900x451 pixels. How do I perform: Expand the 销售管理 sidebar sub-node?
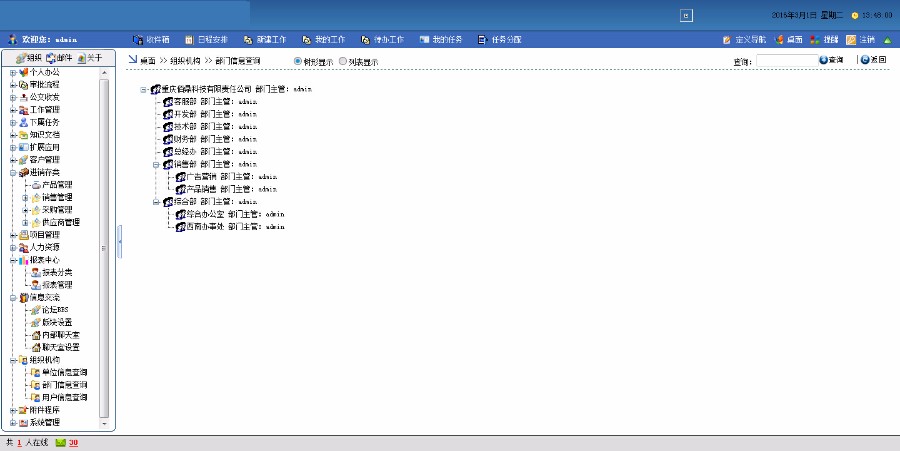(x=25, y=197)
